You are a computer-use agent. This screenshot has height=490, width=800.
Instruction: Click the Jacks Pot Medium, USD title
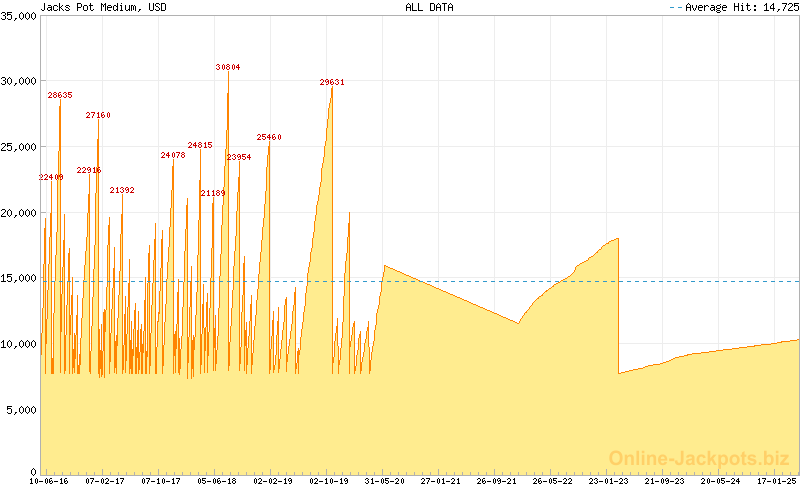[104, 7]
